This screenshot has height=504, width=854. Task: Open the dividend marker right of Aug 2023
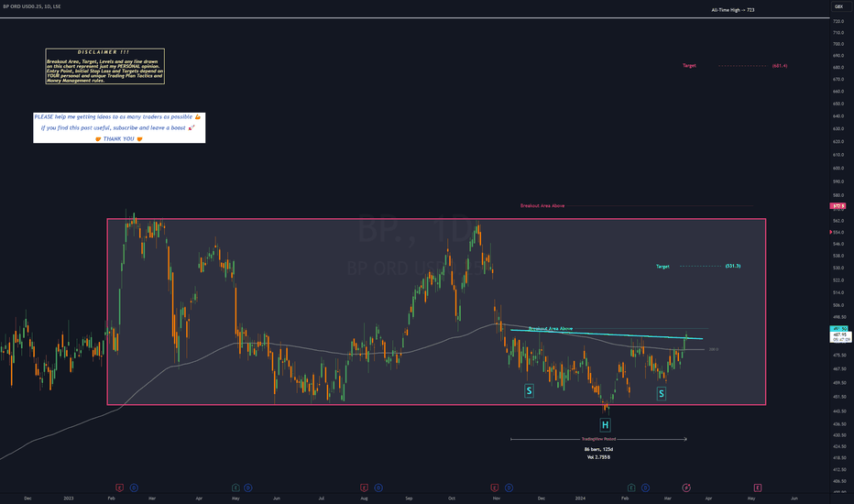point(378,488)
